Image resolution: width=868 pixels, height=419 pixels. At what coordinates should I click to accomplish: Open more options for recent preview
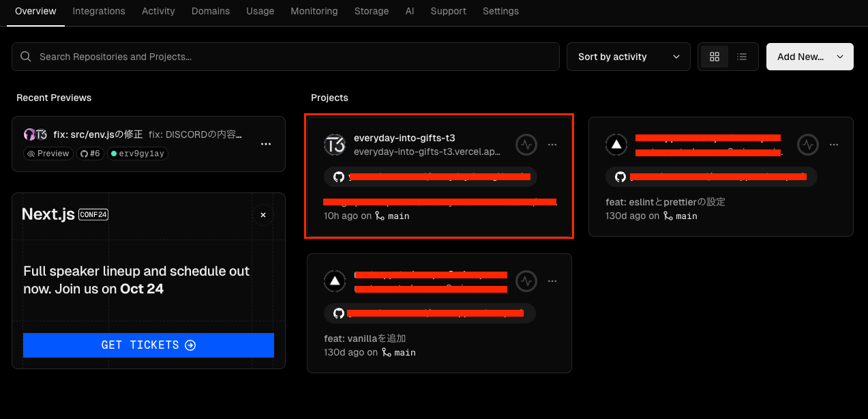(266, 144)
